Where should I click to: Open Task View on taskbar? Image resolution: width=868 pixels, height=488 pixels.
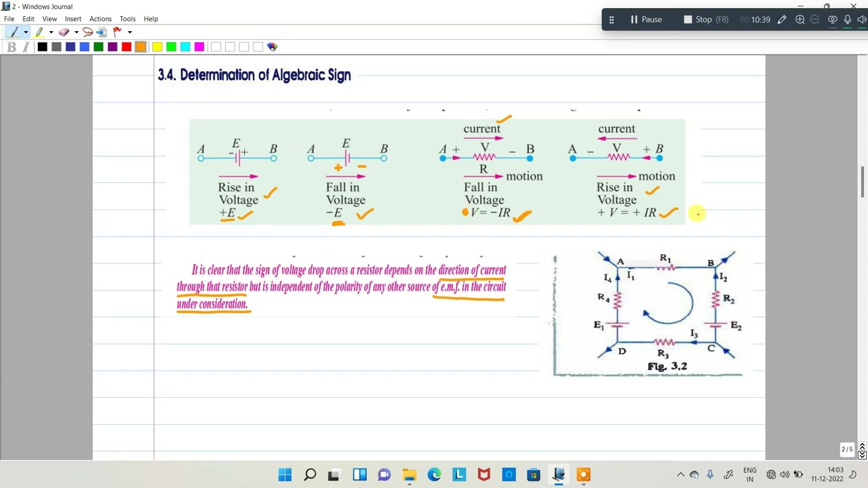click(334, 474)
